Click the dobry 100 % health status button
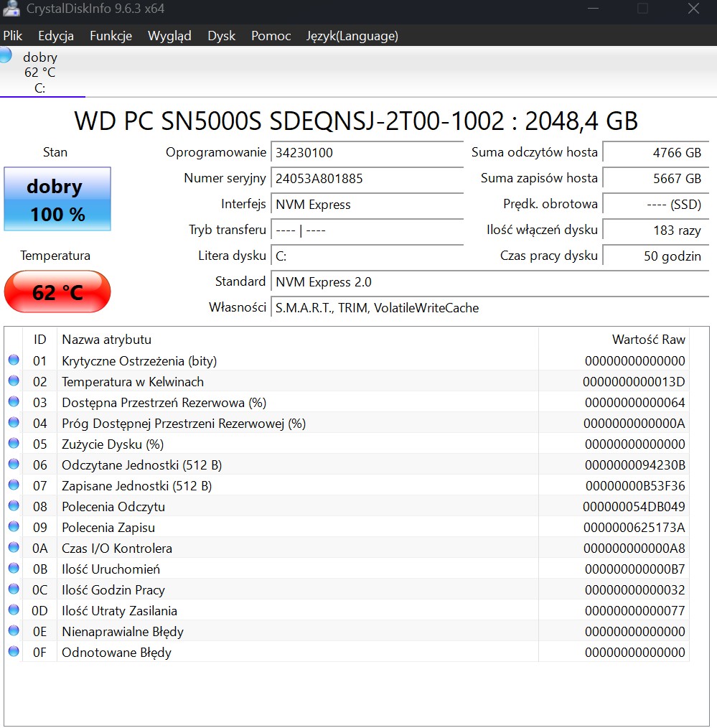 [x=57, y=199]
